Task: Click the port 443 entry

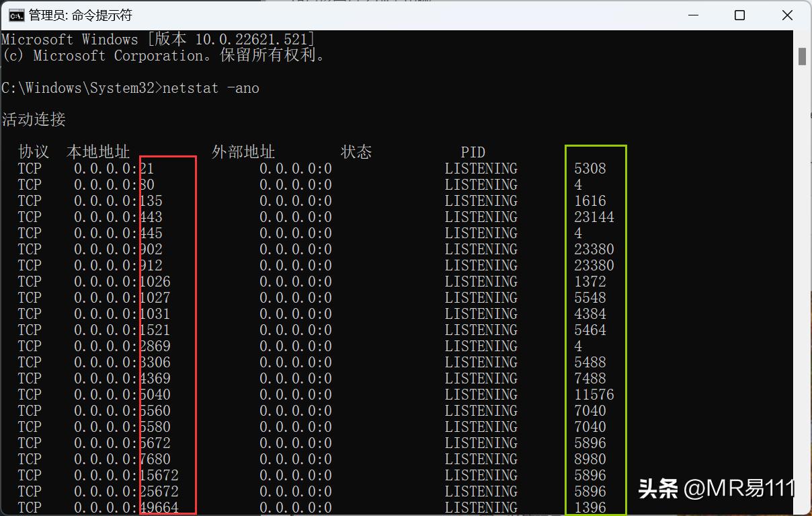Action: click(x=149, y=217)
